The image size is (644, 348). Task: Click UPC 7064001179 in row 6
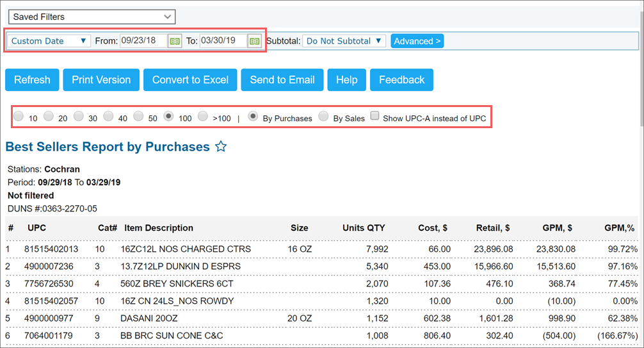(x=49, y=336)
